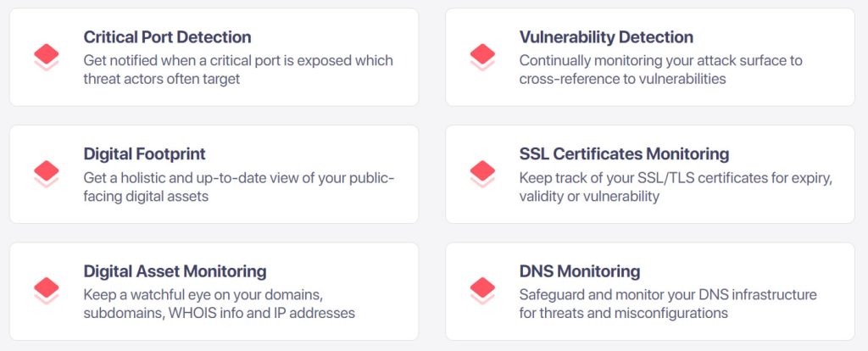Click the Safeguard DNS infrastructure description
The height and width of the screenshot is (351, 868).
pyautogui.click(x=668, y=304)
